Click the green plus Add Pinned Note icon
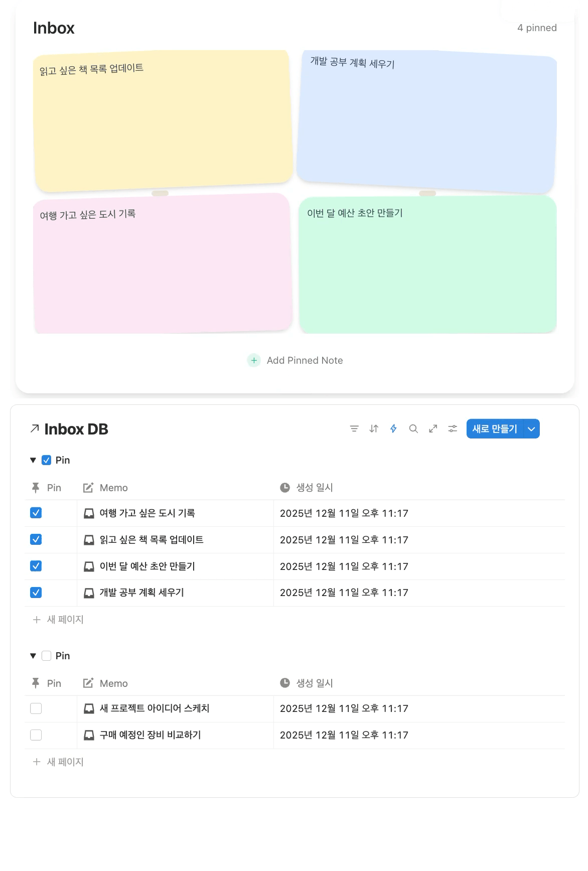The height and width of the screenshot is (871, 588). (x=254, y=360)
